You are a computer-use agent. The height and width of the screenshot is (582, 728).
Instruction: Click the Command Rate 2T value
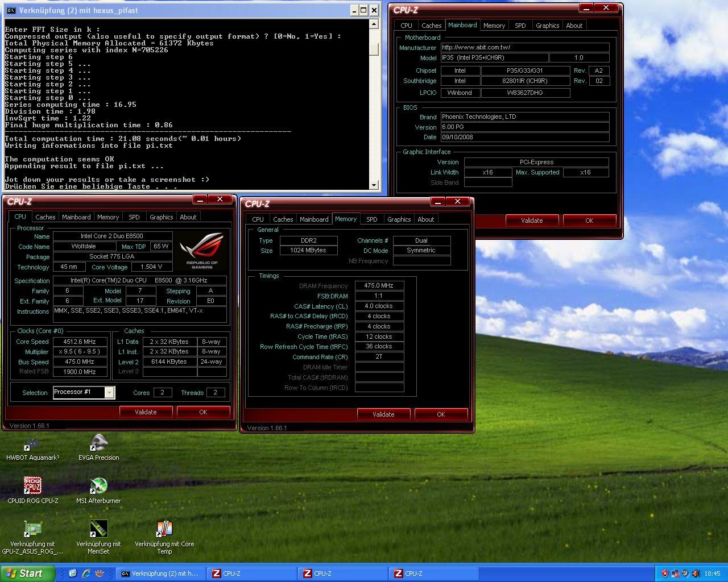[x=379, y=357]
